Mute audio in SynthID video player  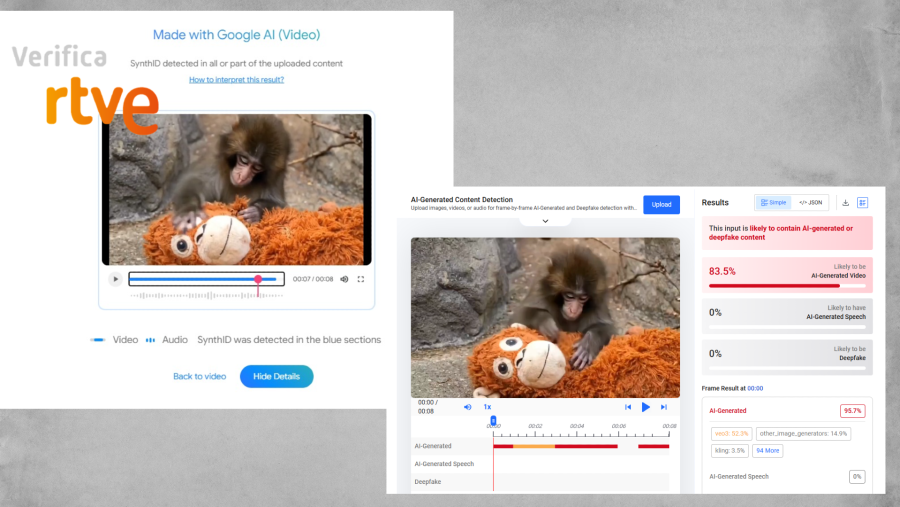[344, 279]
